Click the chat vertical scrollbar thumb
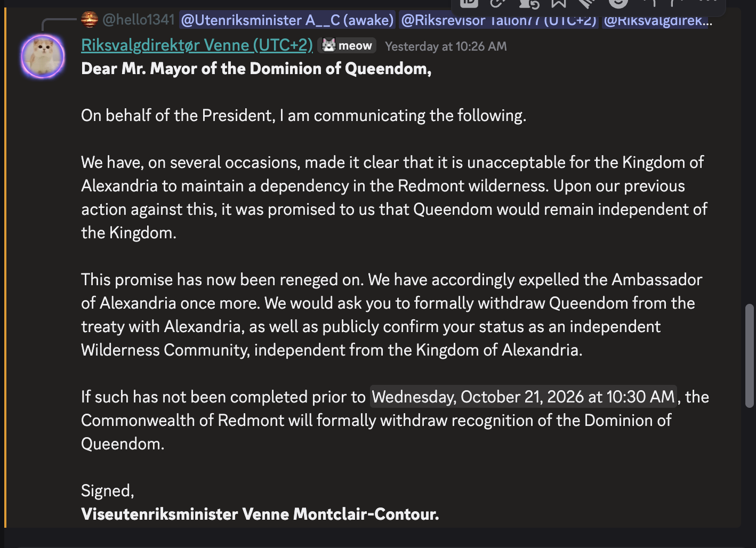This screenshot has width=756, height=548. tap(750, 356)
